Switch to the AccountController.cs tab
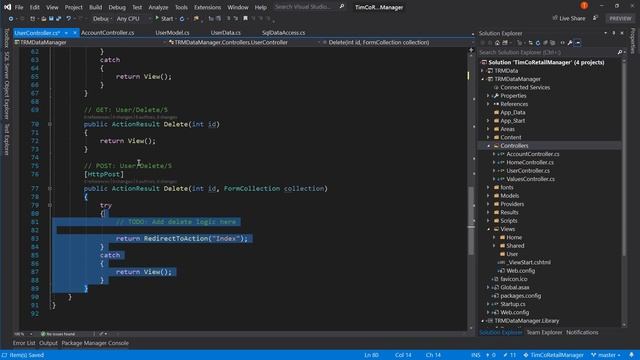 (108, 33)
